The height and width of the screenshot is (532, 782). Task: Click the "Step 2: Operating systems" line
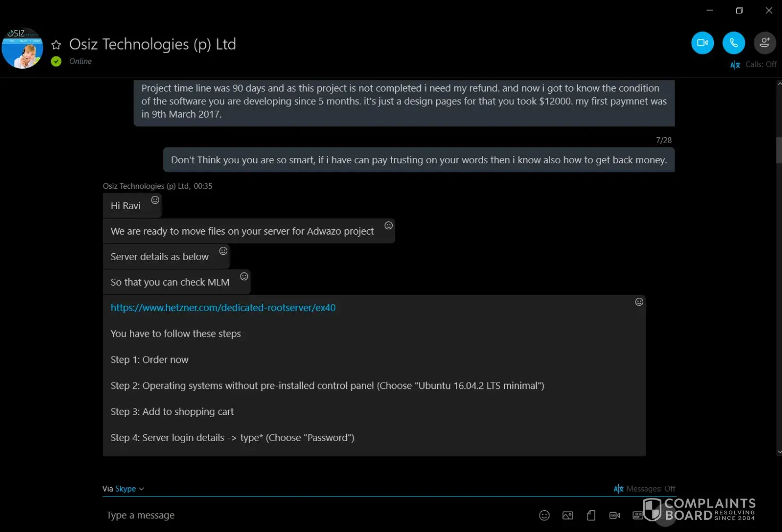click(x=327, y=386)
